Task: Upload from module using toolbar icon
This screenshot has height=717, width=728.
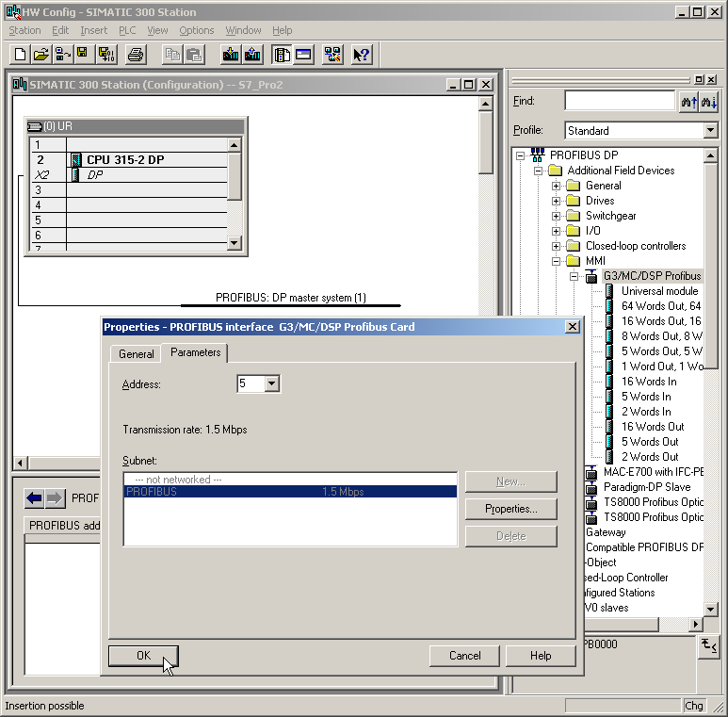Action: (252, 55)
